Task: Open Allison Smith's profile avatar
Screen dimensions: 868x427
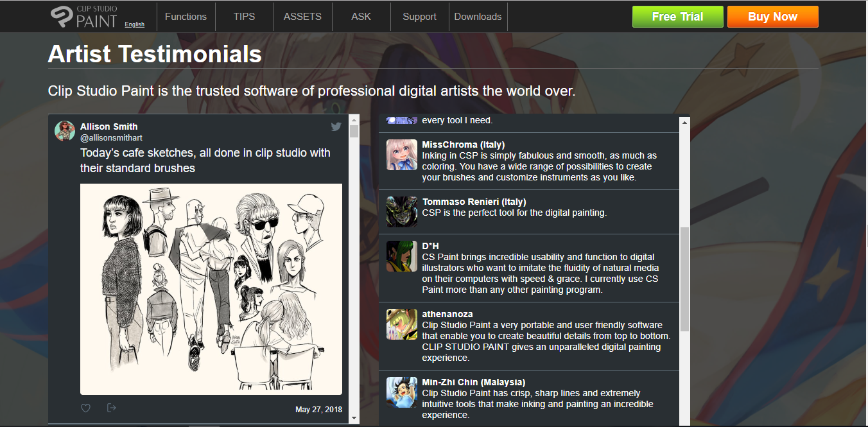Action: (65, 131)
